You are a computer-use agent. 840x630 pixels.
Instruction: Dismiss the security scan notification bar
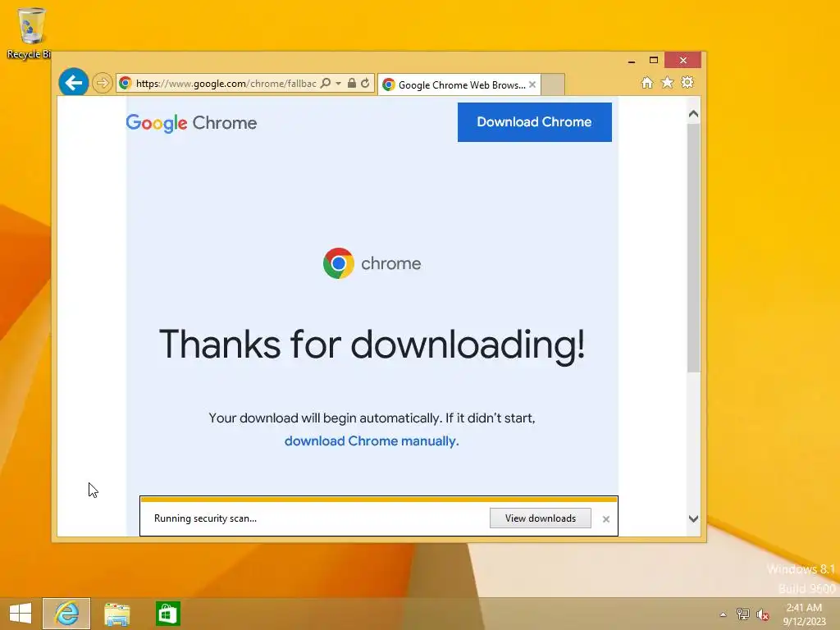click(x=606, y=518)
